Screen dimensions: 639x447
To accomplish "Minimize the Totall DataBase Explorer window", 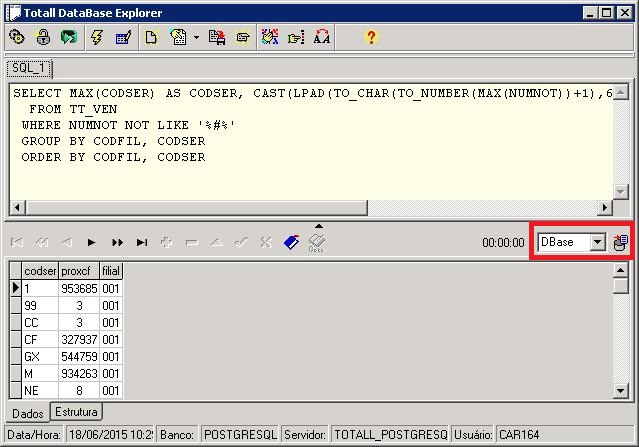I will pos(590,13).
